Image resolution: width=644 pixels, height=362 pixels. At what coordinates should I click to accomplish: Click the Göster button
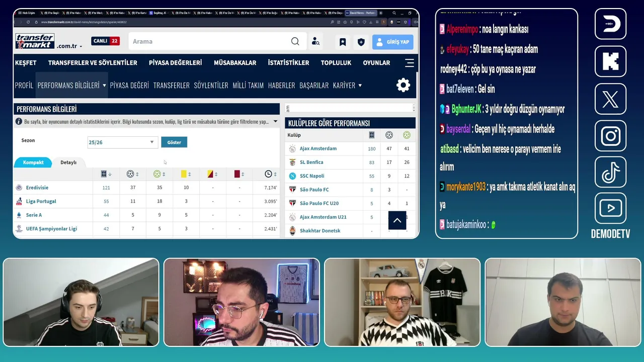174,142
